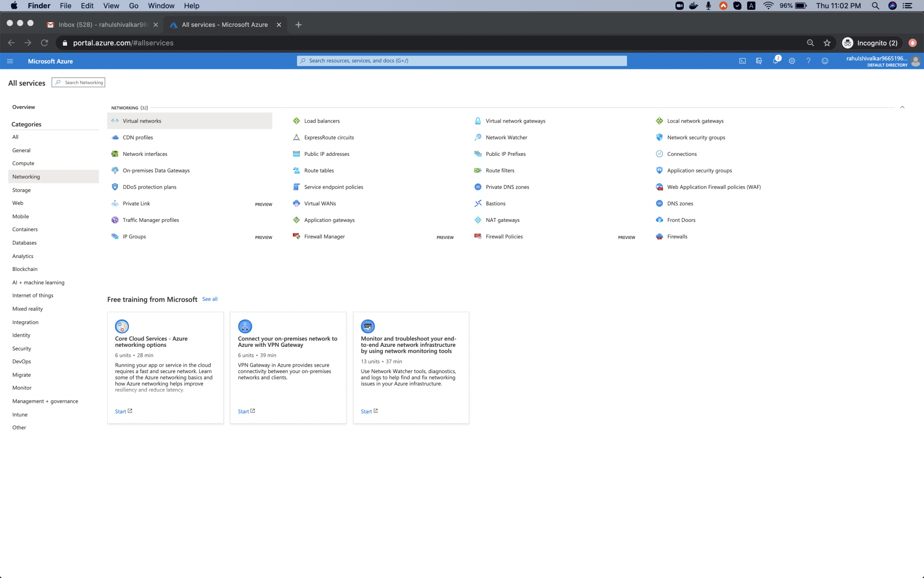This screenshot has height=578, width=924.
Task: Select the Networking category in sidebar
Action: tap(26, 177)
